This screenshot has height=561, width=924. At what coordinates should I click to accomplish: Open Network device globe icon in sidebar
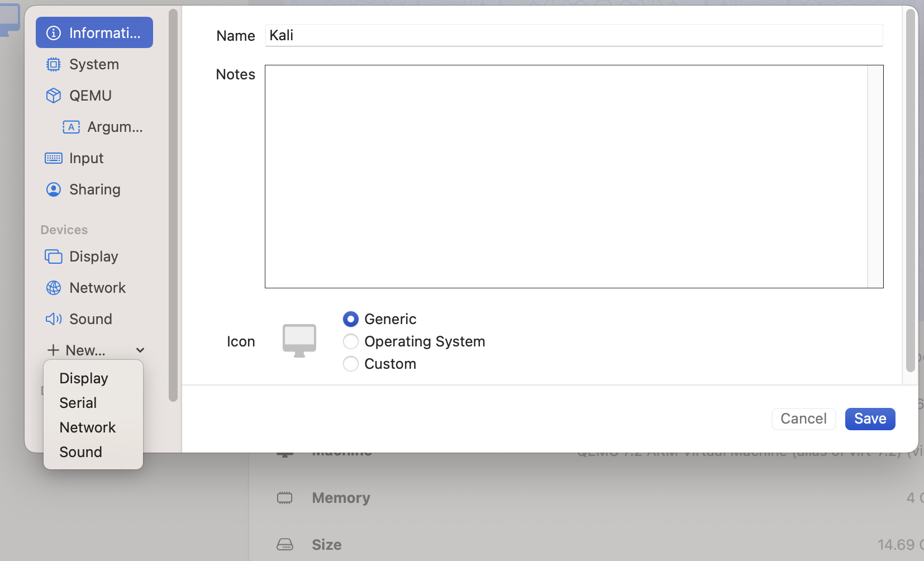pyautogui.click(x=54, y=288)
